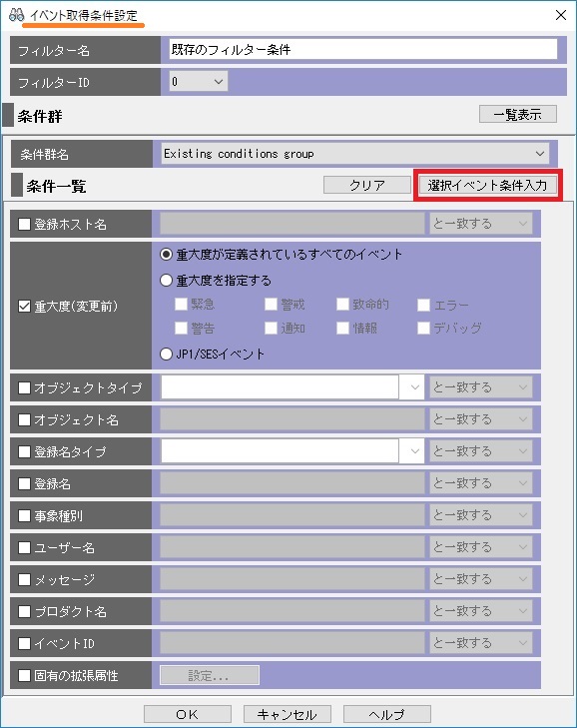Image resolution: width=577 pixels, height=728 pixels.
Task: Click the 選択イベント条件入力 button
Action: pos(488,185)
